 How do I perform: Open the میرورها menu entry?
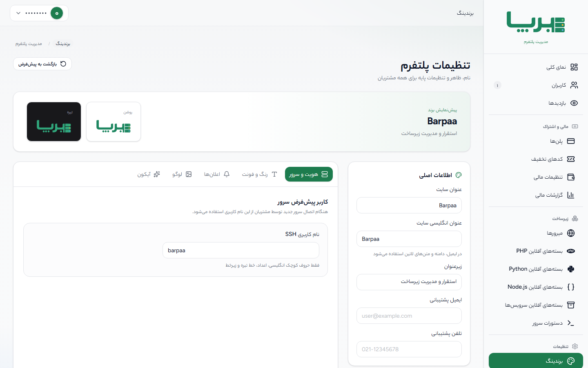click(536, 233)
